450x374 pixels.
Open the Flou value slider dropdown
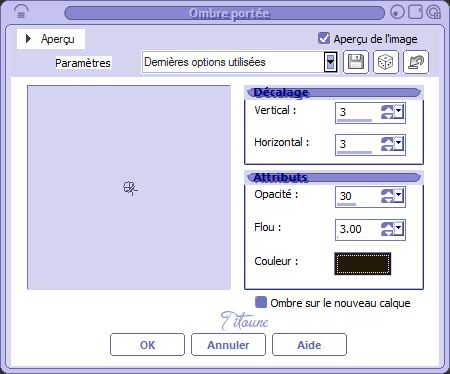399,229
